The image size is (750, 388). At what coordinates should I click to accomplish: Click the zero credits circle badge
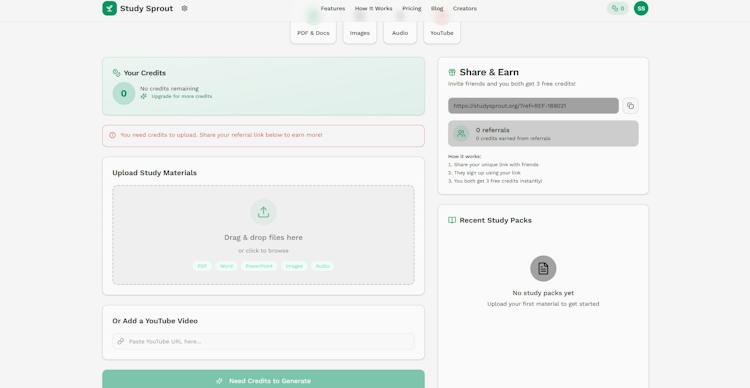click(x=124, y=93)
